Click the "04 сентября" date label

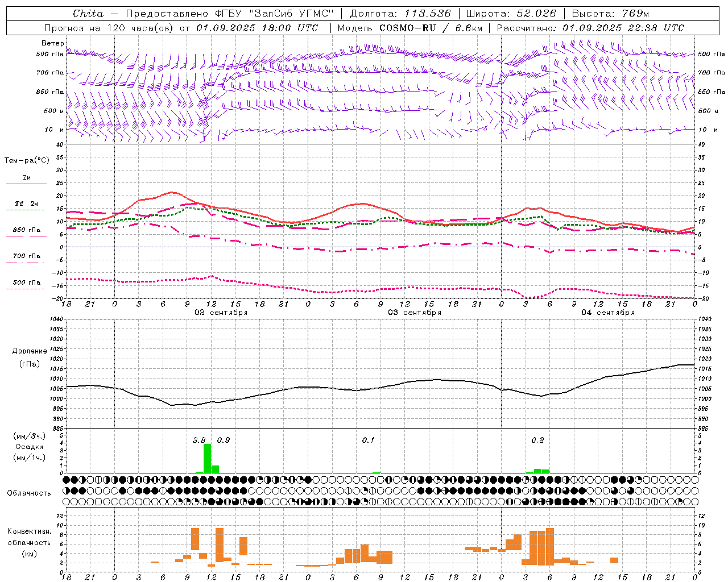[608, 313]
